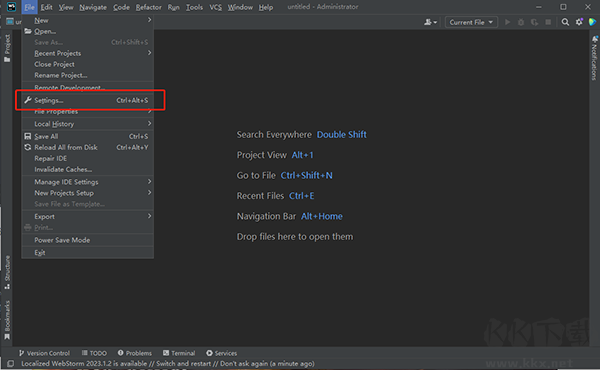
Task: Open the Run menu
Action: pyautogui.click(x=173, y=7)
